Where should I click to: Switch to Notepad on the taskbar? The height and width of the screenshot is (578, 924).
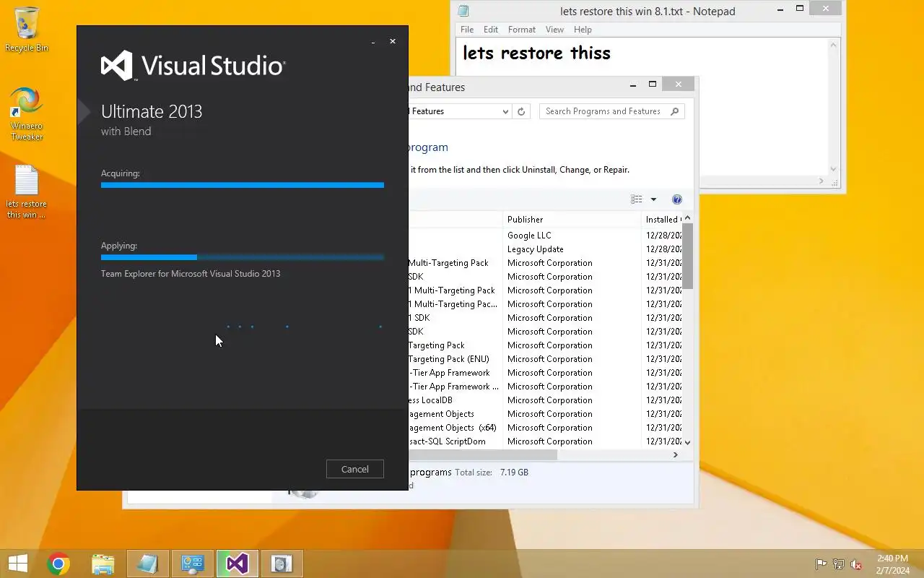click(x=148, y=564)
